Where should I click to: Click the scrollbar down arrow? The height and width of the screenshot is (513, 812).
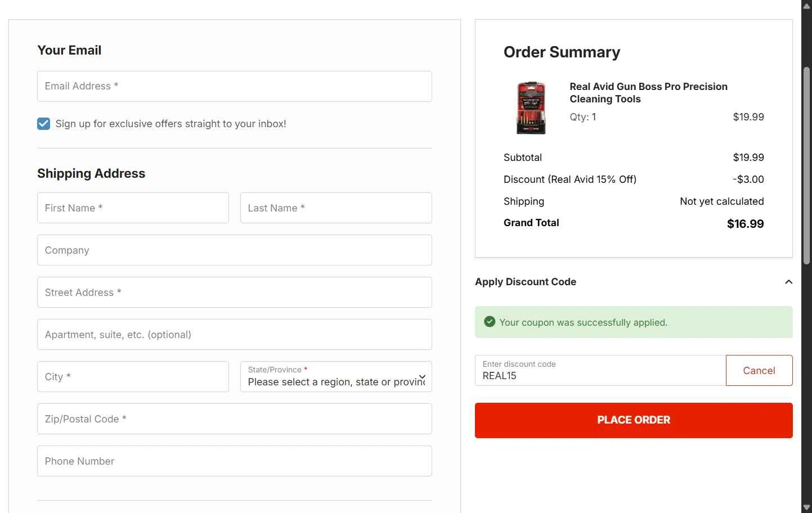click(806, 507)
